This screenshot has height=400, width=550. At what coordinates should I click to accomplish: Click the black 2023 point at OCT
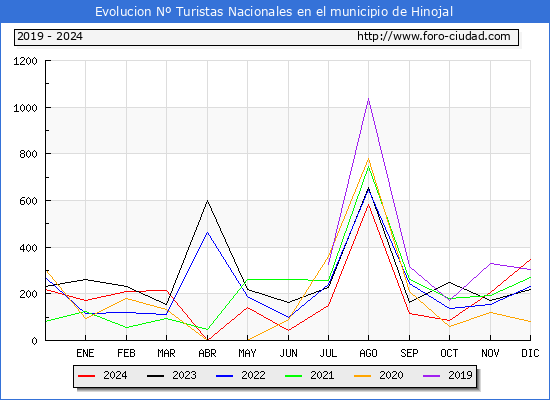449,282
